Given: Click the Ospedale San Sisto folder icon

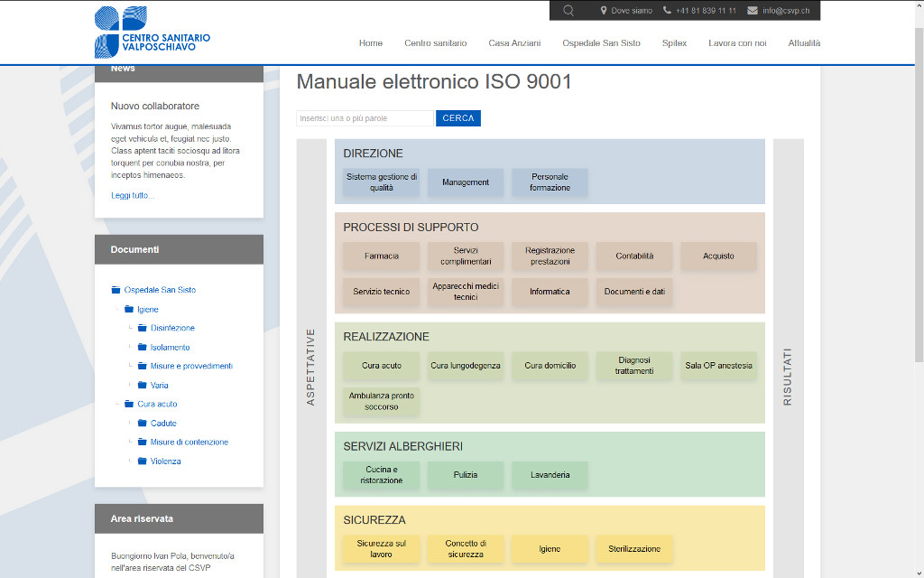Looking at the screenshot, I should [115, 290].
